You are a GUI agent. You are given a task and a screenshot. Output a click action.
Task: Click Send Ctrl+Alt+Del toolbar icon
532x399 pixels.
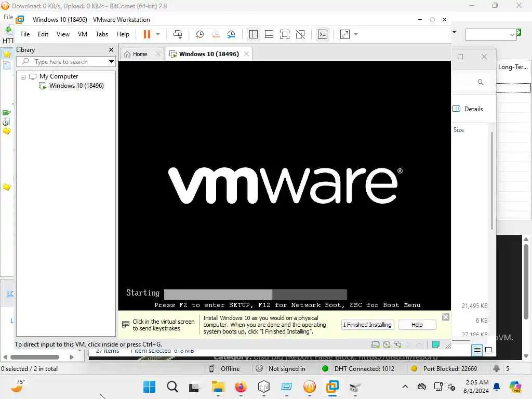point(178,34)
